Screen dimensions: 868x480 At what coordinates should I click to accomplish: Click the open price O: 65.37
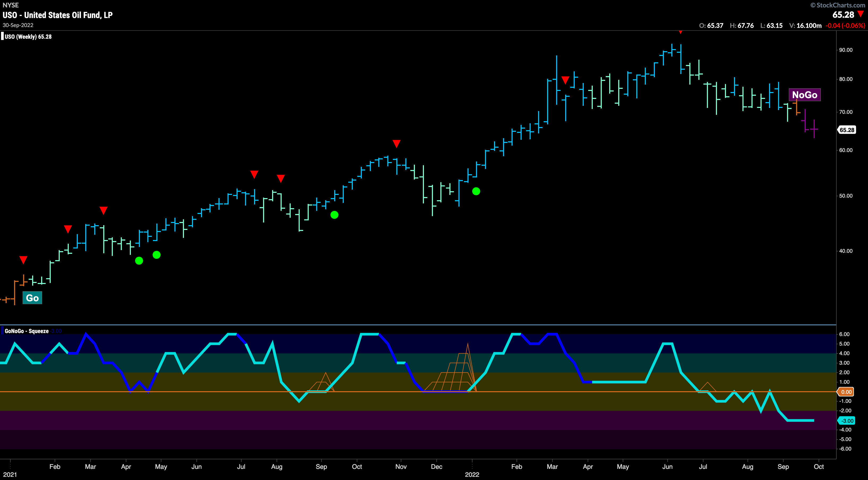711,25
